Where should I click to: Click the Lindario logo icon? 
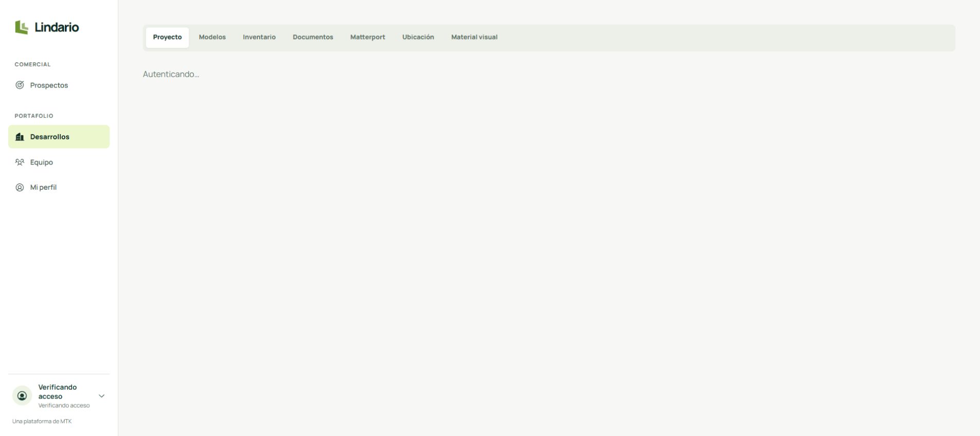21,27
